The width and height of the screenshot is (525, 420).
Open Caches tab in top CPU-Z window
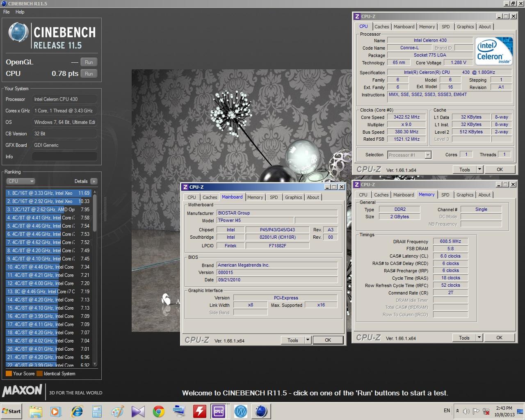pyautogui.click(x=381, y=27)
